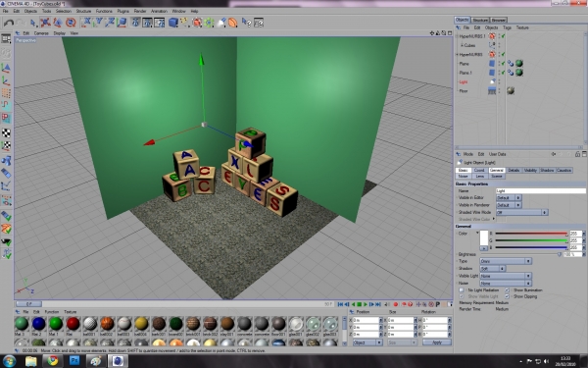Image resolution: width=588 pixels, height=368 pixels.
Task: Open the deformer objects icon
Action: (233, 23)
